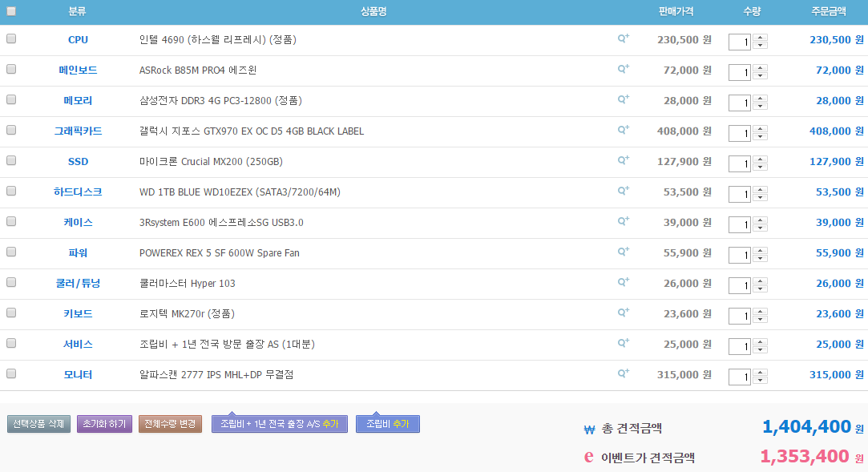This screenshot has height=472, width=868.
Task: Increase quantity for 케이스 row
Action: pos(760,220)
